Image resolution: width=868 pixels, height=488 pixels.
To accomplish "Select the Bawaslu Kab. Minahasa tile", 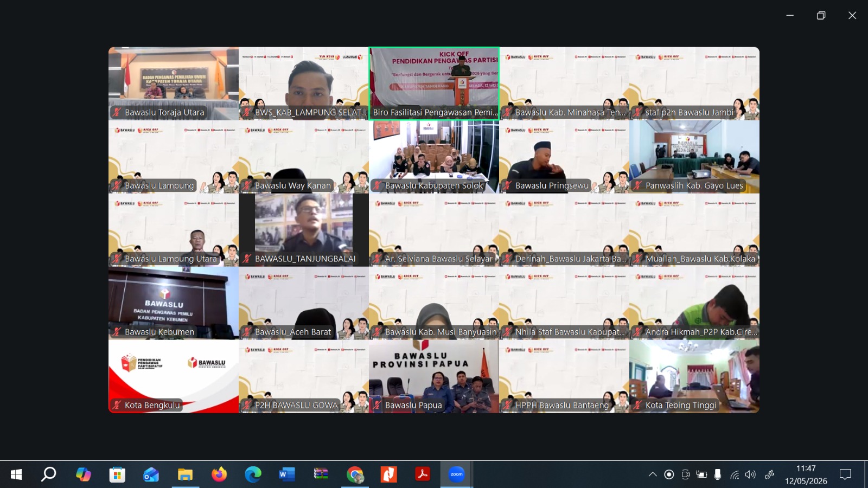I will point(564,84).
